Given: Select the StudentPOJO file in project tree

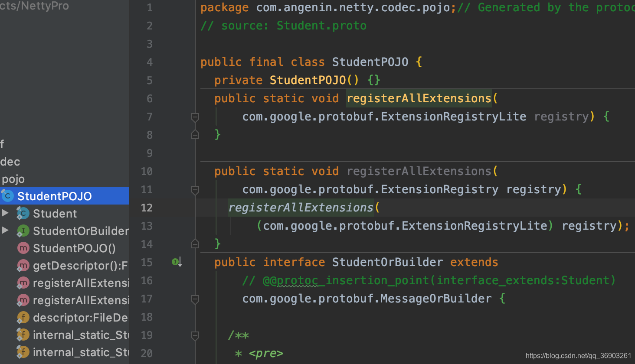Looking at the screenshot, I should pos(65,196).
